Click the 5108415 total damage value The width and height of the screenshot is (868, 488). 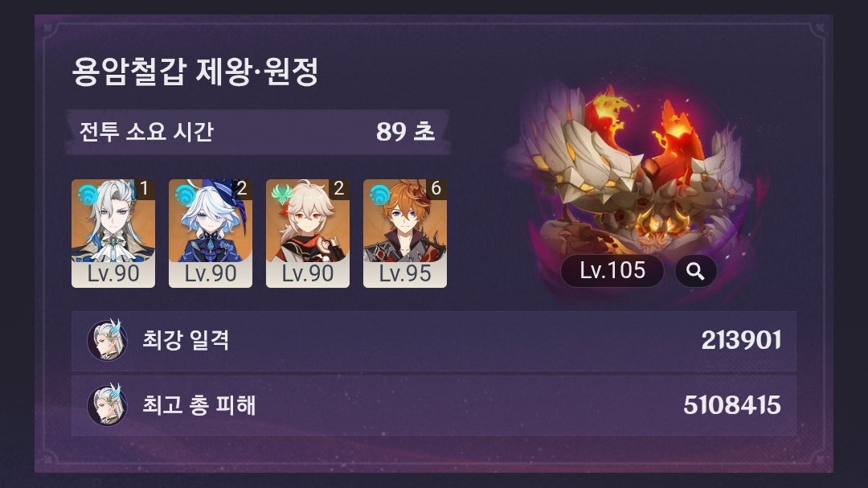[732, 405]
